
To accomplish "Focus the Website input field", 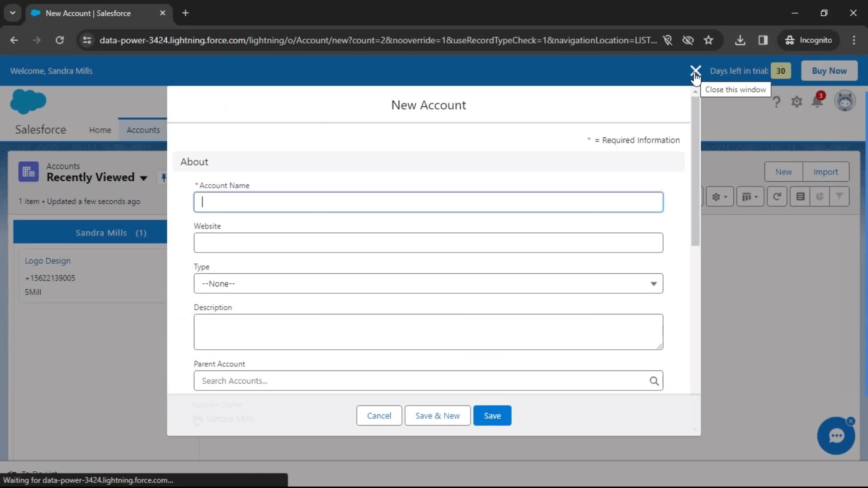I will coord(428,243).
